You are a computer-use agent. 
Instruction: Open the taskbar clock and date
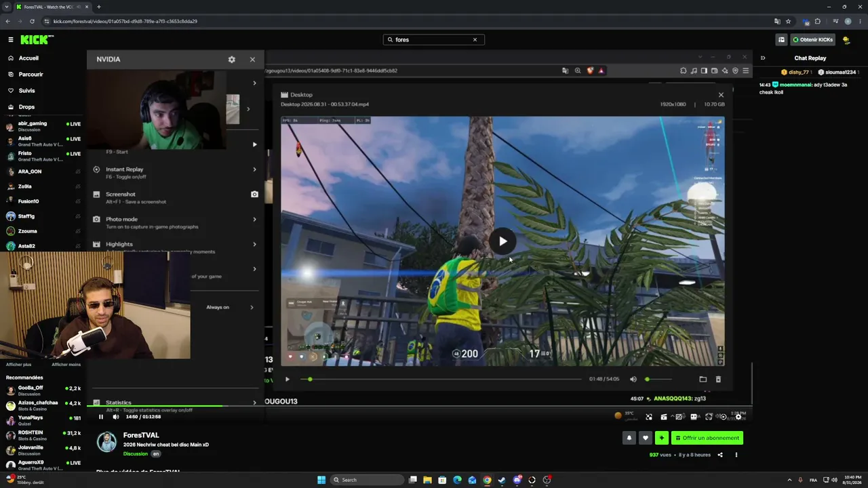click(x=852, y=480)
